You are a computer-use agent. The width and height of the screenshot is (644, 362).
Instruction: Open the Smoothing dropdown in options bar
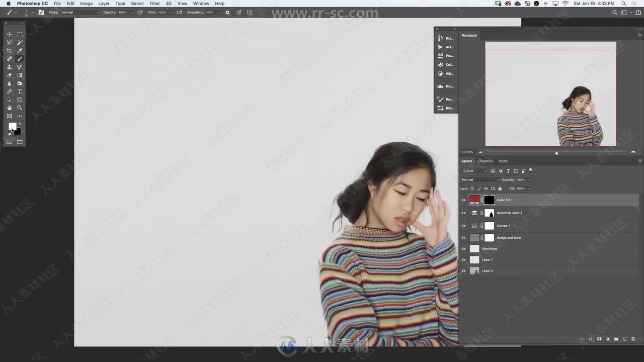click(219, 12)
